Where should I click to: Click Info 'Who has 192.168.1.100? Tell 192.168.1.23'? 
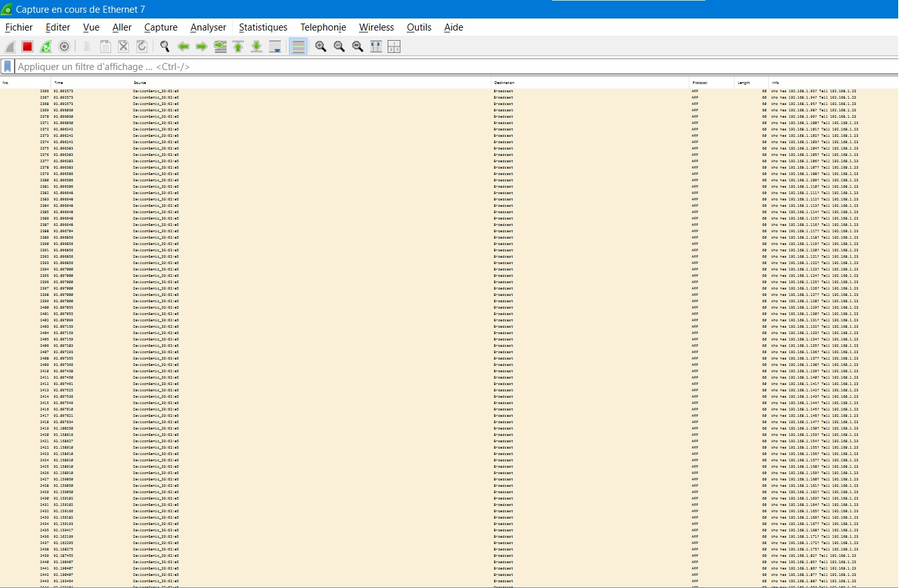pos(815,123)
